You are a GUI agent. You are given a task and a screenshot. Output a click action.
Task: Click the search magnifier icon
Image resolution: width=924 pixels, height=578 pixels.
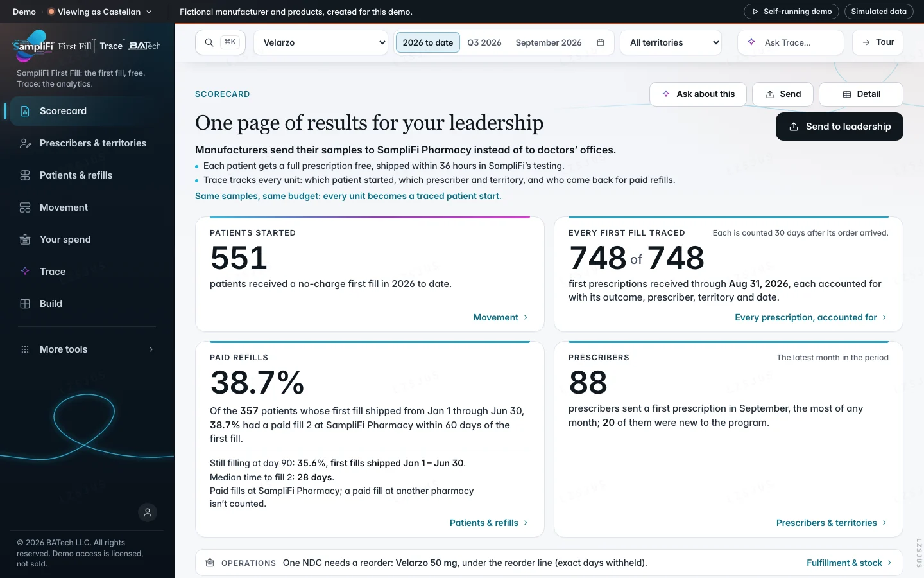[209, 42]
